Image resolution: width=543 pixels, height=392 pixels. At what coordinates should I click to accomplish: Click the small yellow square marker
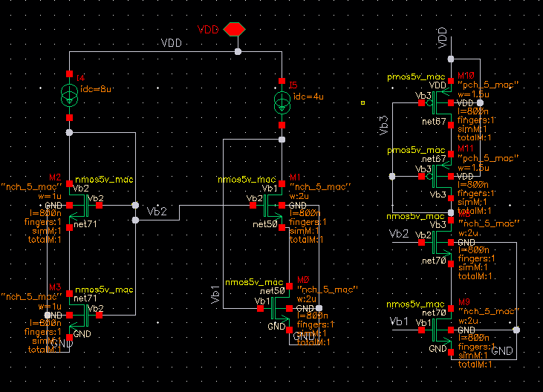[362, 102]
